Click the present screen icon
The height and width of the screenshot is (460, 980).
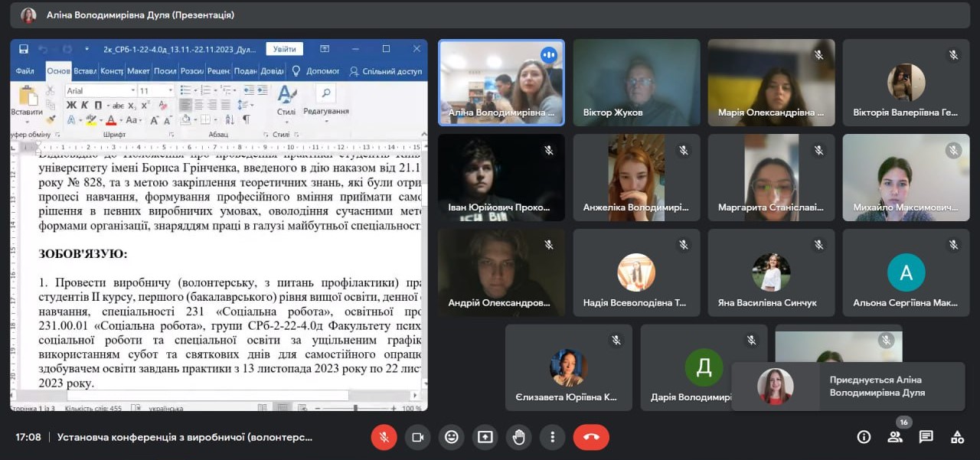tap(485, 437)
